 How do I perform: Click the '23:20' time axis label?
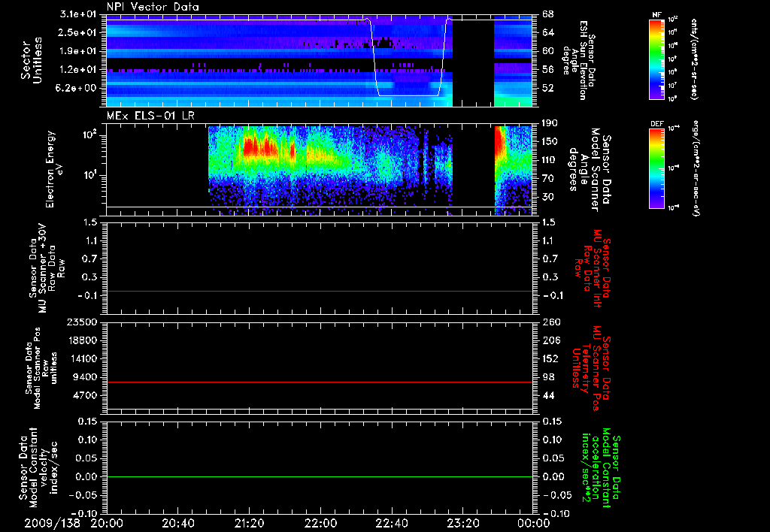[x=462, y=523]
